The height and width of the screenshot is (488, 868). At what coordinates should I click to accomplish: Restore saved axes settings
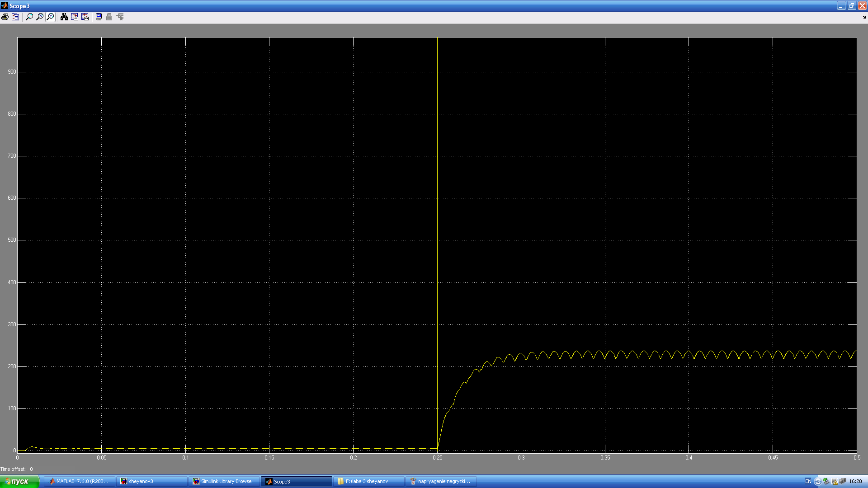pyautogui.click(x=85, y=17)
